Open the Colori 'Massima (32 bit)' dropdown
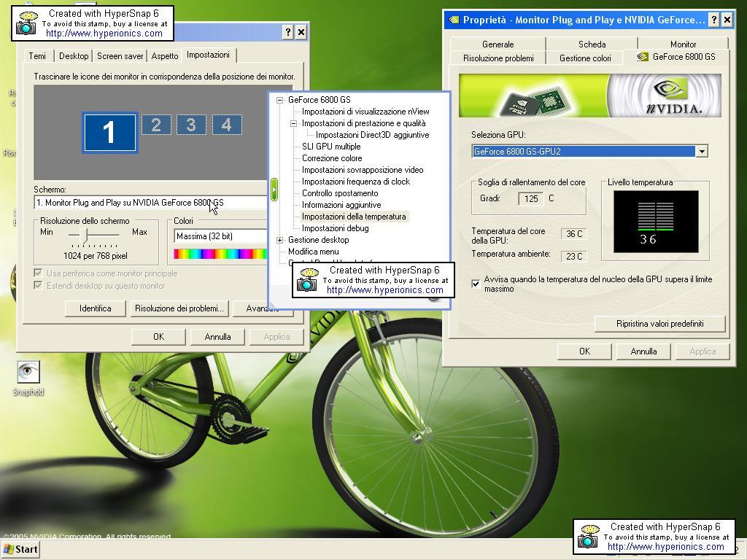 [x=220, y=236]
